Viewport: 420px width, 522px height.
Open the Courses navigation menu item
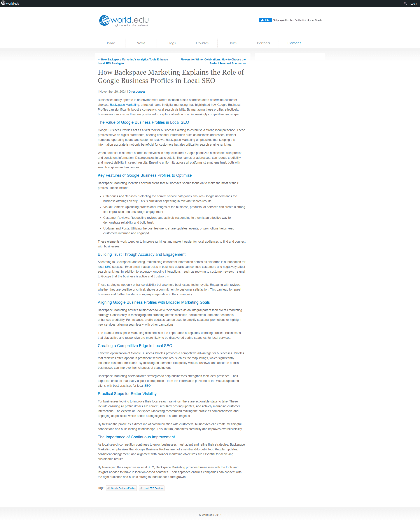click(202, 42)
